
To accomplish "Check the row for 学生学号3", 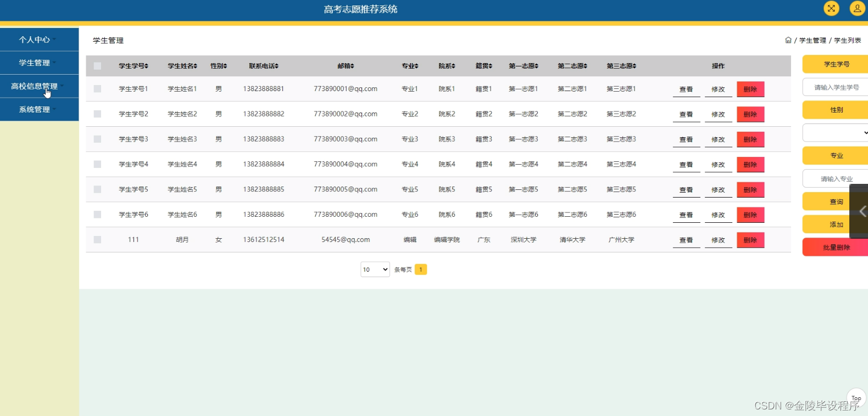I will tap(97, 139).
